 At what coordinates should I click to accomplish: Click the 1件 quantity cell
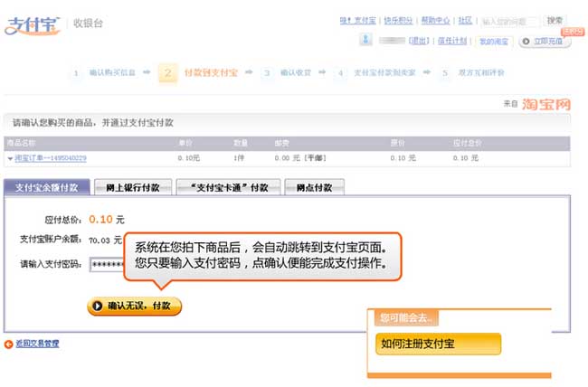[x=239, y=158]
